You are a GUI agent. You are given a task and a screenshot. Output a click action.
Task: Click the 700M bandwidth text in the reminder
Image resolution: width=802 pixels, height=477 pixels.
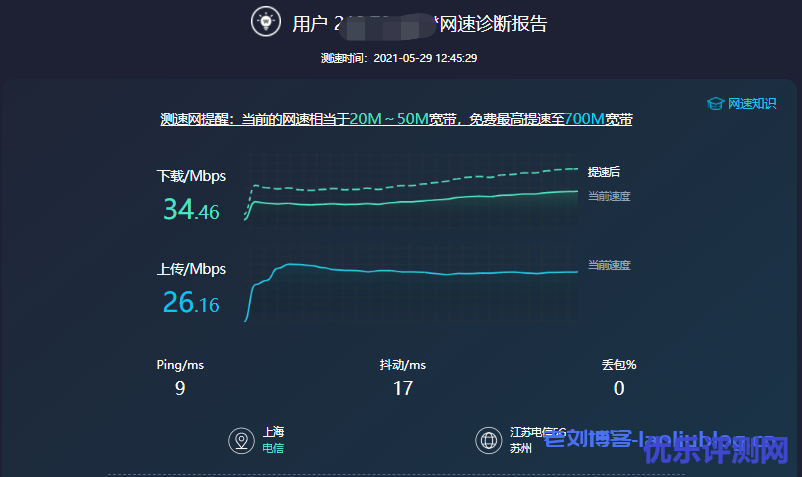pyautogui.click(x=585, y=119)
